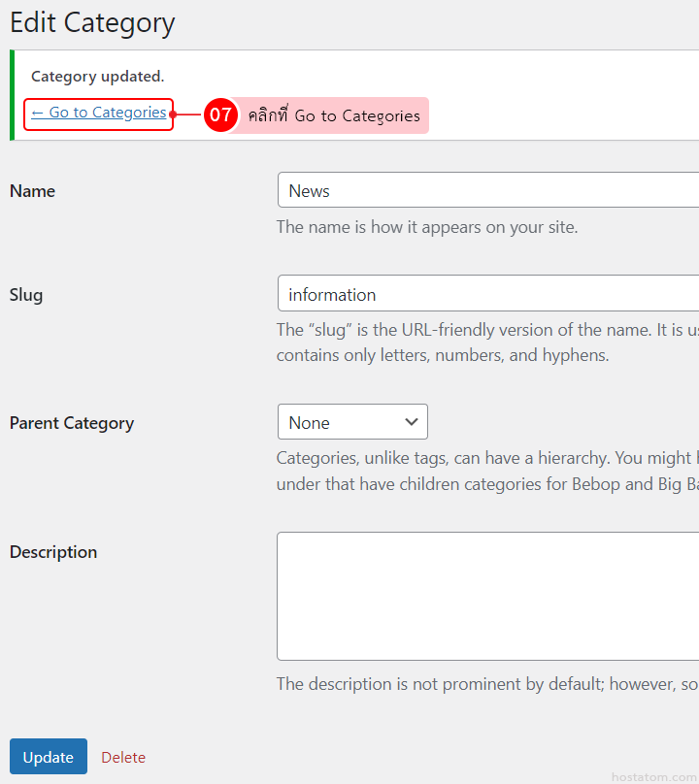The height and width of the screenshot is (784, 699).
Task: Click the hierarchy help text under Parent Category
Action: (485, 471)
